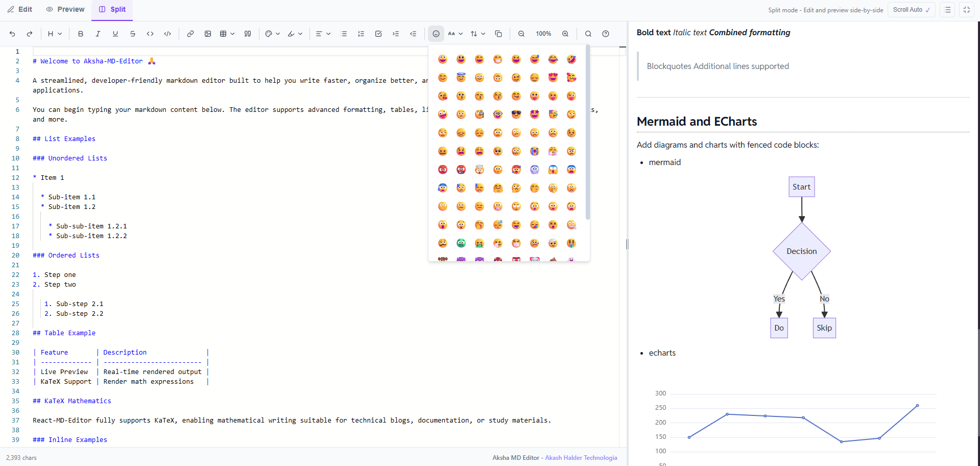Viewport: 980px width, 466px height.
Task: Click the '### Inline Examples' heading line
Action: 70,440
